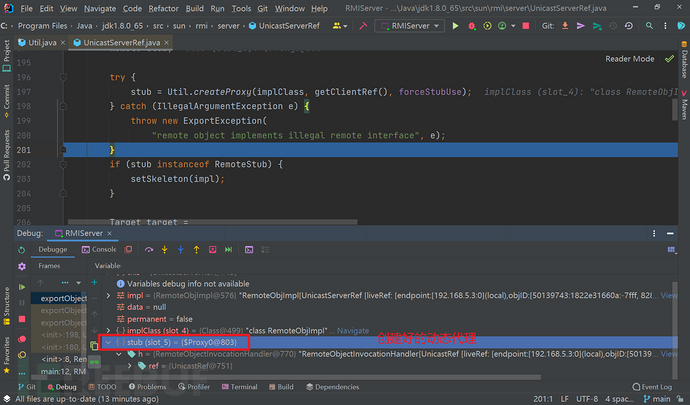This screenshot has height=405, width=690.
Task: Expand the implClass (slot_4) node
Action: click(108, 331)
